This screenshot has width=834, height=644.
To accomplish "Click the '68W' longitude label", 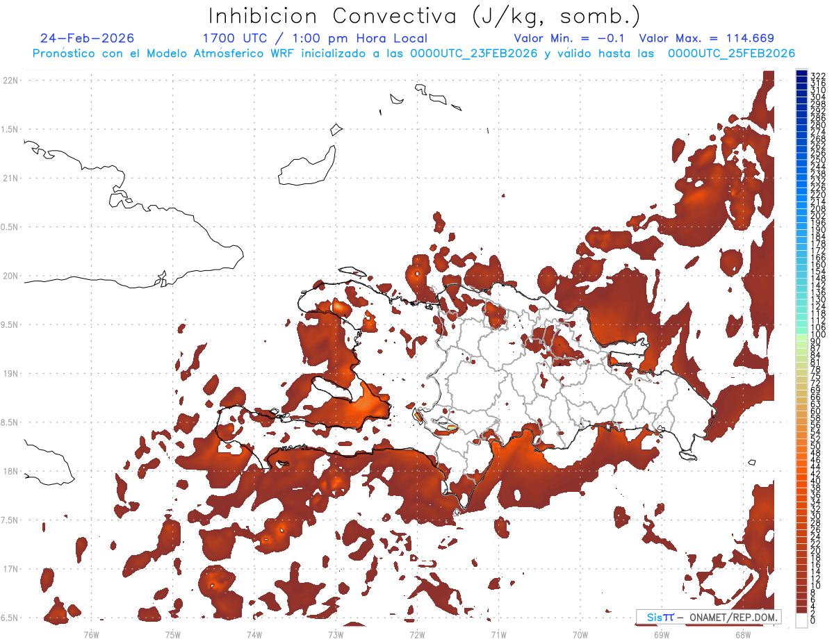I will tap(743, 634).
